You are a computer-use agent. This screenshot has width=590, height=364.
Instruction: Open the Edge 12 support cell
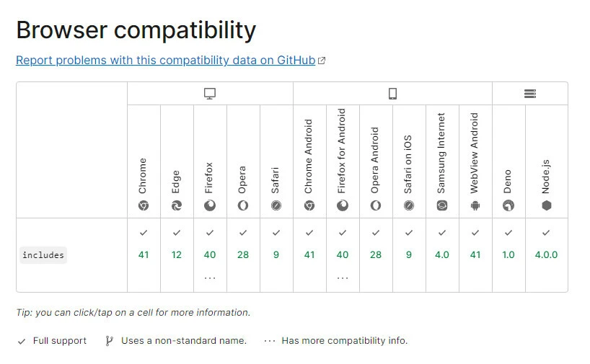pyautogui.click(x=177, y=254)
